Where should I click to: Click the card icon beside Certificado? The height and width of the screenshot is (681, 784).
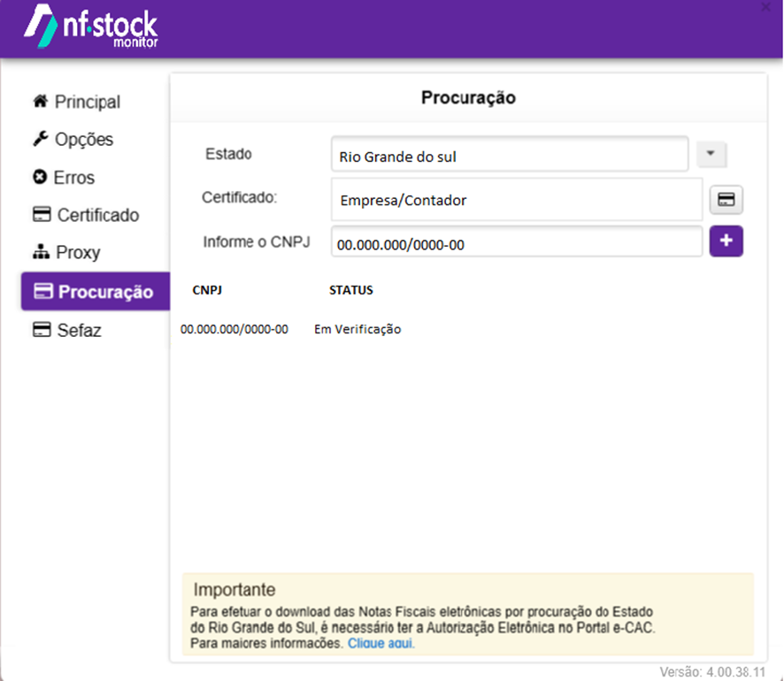[x=42, y=214]
